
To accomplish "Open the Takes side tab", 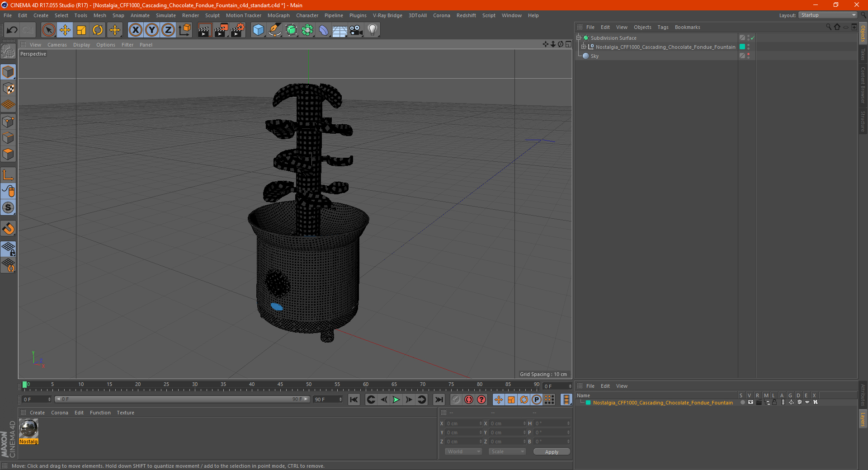I will tap(863, 54).
